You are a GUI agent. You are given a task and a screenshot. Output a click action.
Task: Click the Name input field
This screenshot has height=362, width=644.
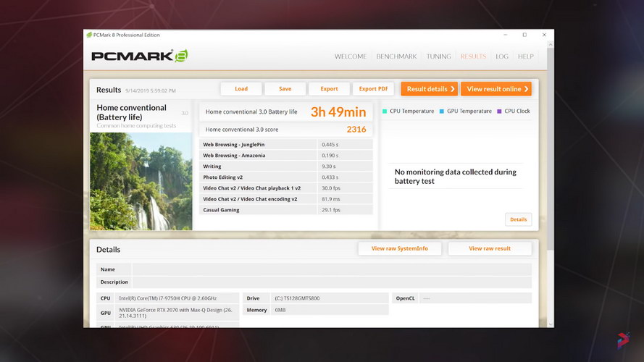pyautogui.click(x=332, y=269)
